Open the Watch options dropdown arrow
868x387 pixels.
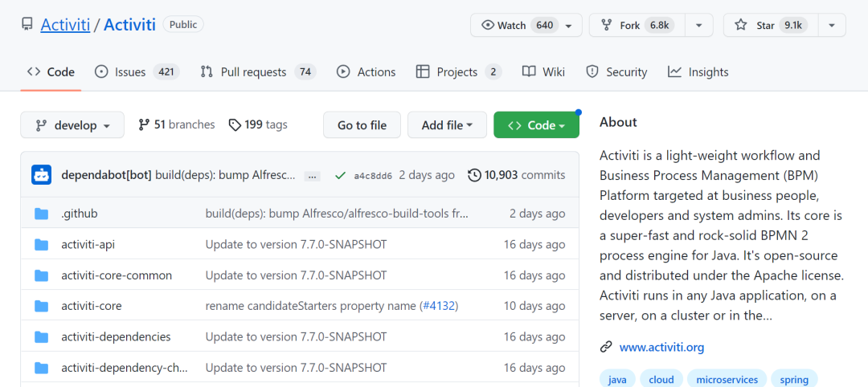569,26
